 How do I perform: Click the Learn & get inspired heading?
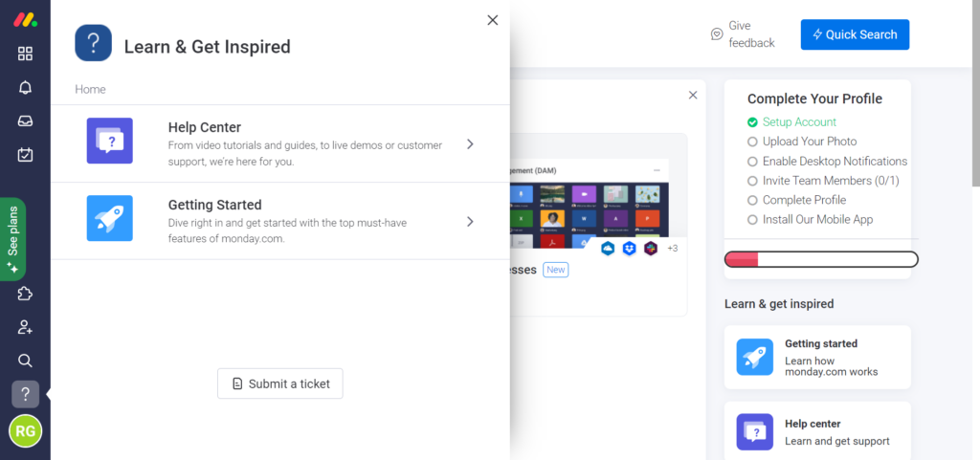(779, 304)
